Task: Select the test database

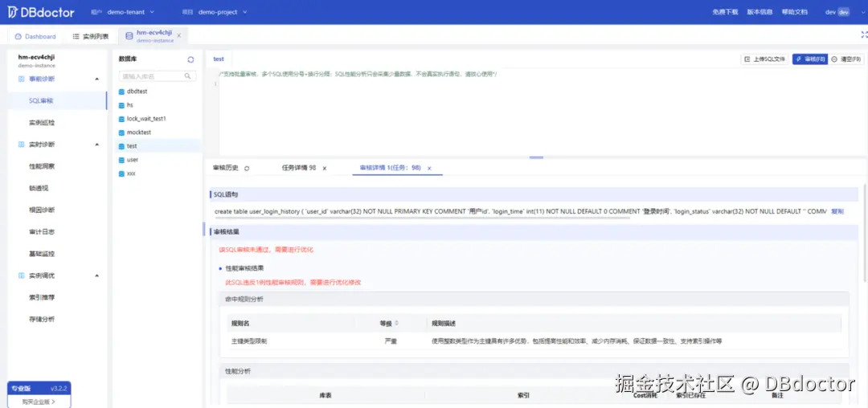Action: click(158, 146)
